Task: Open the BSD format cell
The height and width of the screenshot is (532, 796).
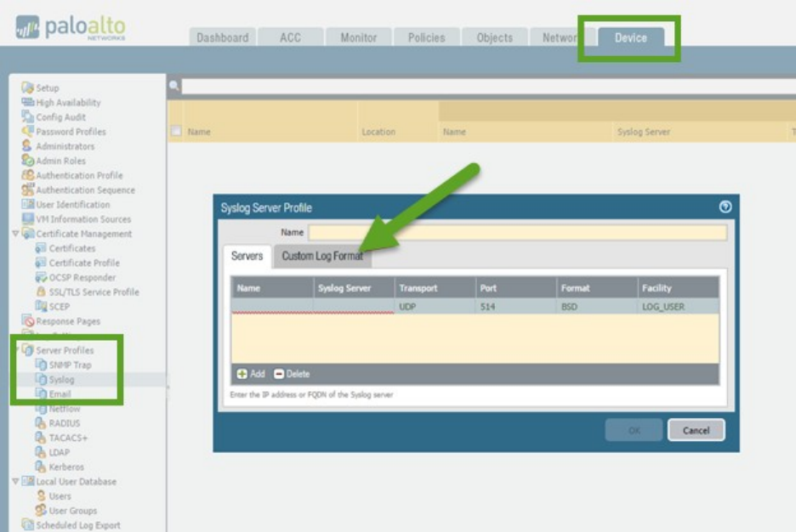Action: coord(597,306)
